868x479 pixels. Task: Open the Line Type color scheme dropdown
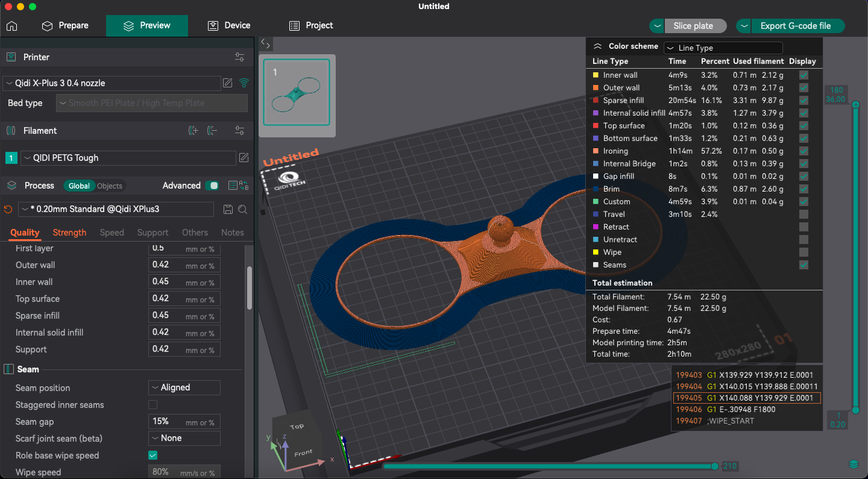click(x=723, y=48)
